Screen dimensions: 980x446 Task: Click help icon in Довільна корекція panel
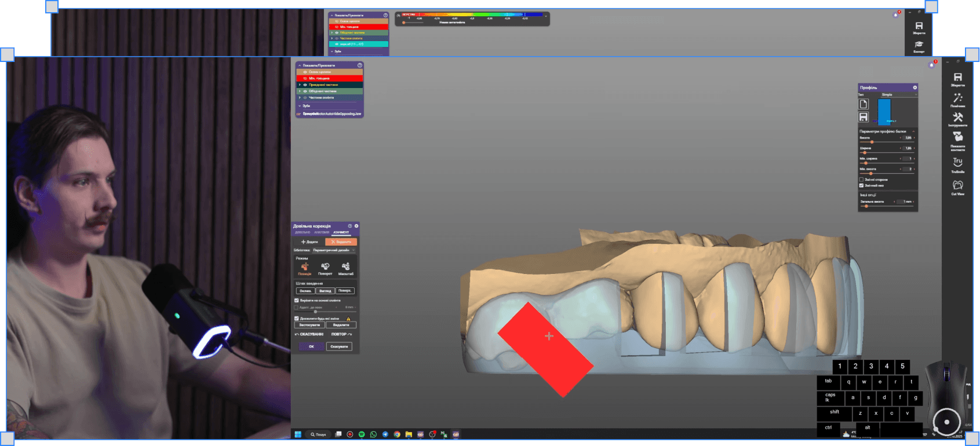tap(349, 226)
